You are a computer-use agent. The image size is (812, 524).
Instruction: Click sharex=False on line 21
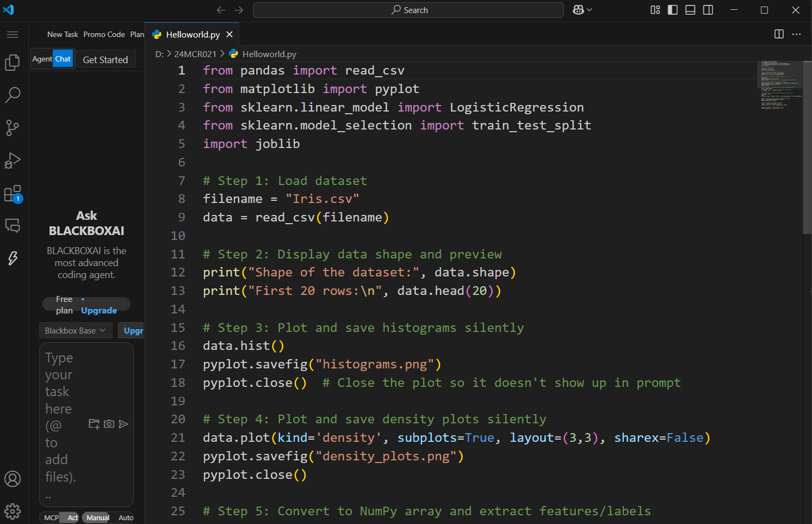coord(659,437)
